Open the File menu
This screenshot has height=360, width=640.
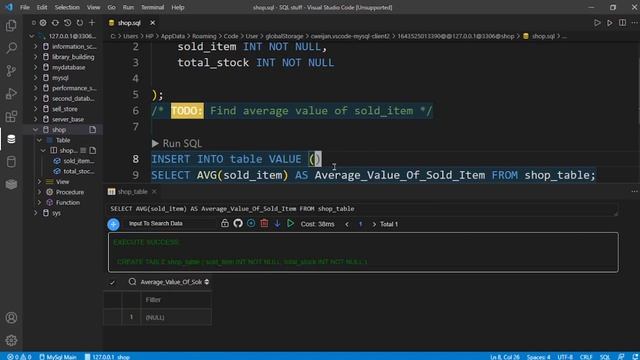(25, 7)
